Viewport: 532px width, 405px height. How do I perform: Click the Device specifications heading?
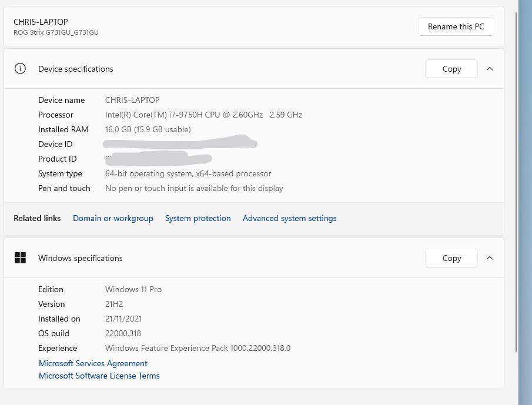[76, 69]
